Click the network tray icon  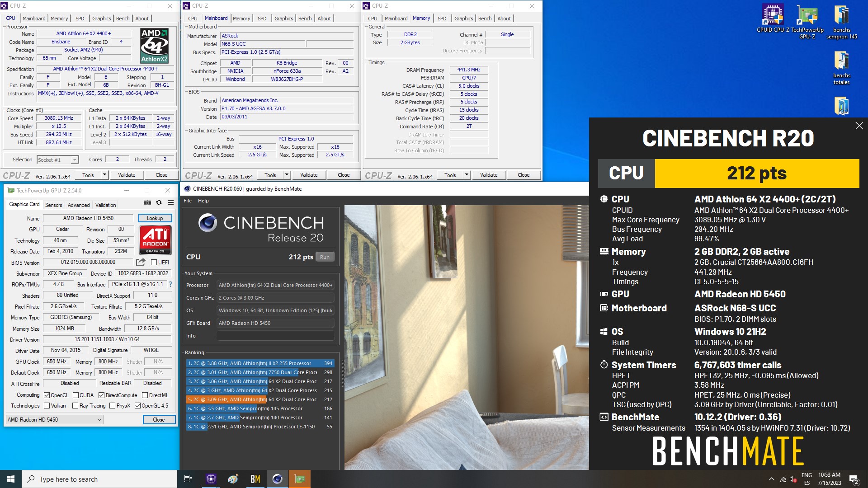coord(783,479)
